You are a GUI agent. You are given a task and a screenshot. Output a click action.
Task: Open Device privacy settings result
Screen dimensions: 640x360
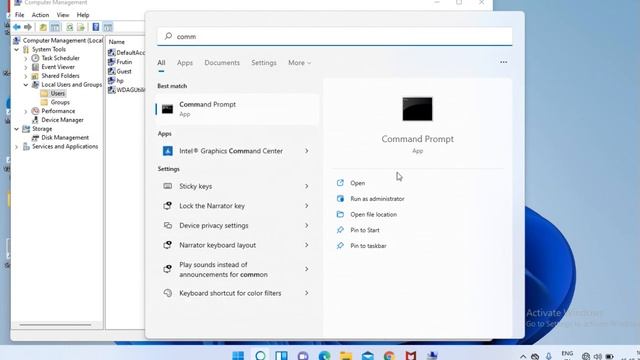pos(237,225)
